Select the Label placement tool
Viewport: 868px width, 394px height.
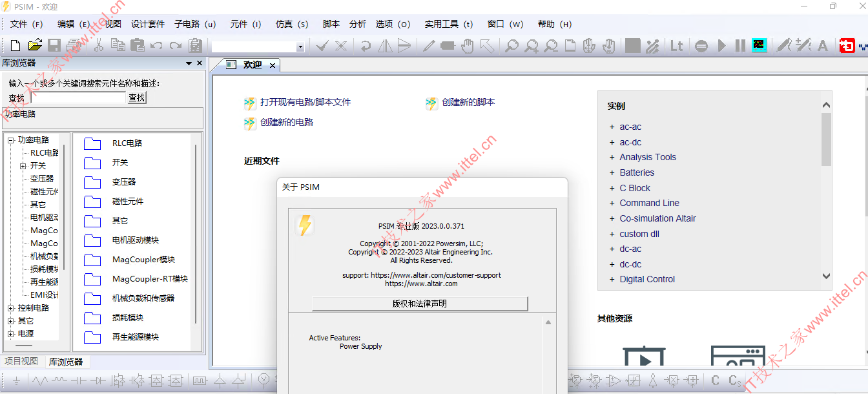448,46
